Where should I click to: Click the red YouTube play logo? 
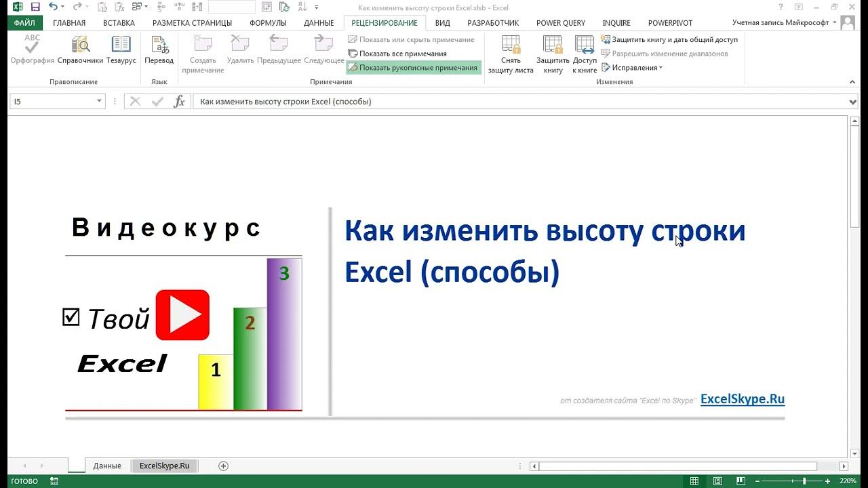[x=182, y=314]
